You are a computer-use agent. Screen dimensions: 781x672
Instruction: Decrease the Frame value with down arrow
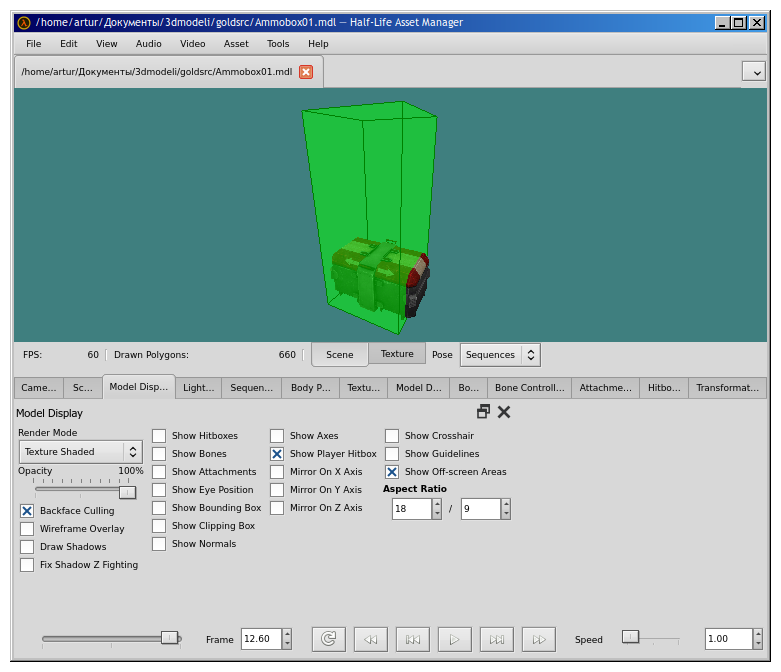pos(287,644)
